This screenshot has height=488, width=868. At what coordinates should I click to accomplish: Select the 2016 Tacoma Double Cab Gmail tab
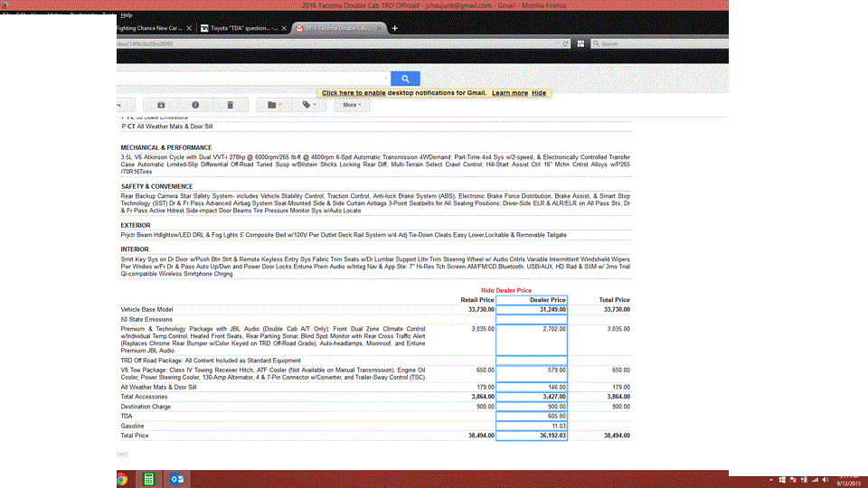tap(336, 28)
